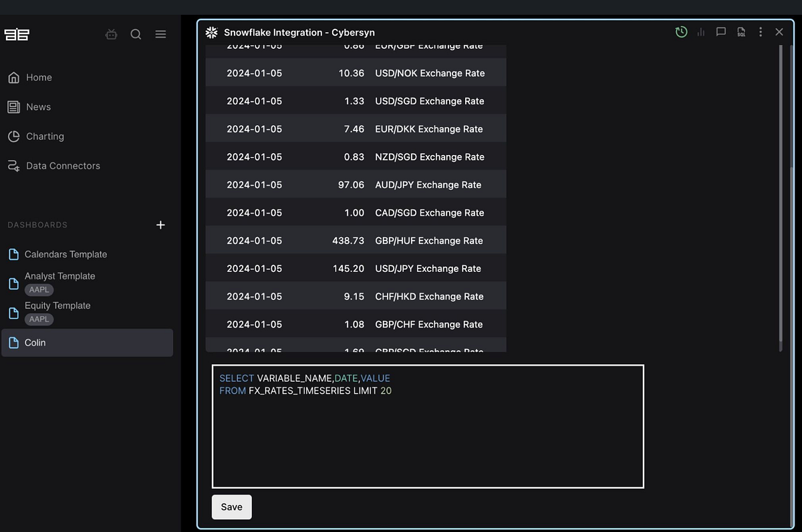Click the robot assistant icon
The height and width of the screenshot is (532, 802).
(111, 34)
